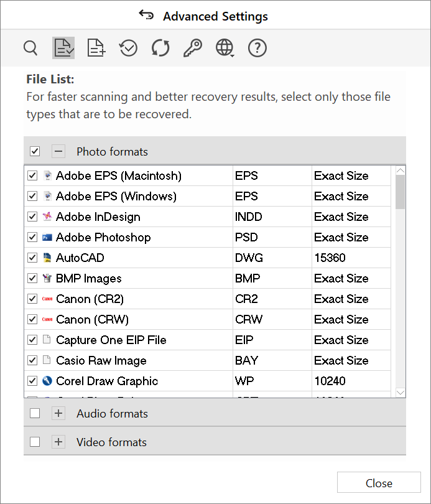Viewport: 431px width, 504px height.
Task: Uncheck the Adobe Photoshop file type
Action: click(32, 237)
